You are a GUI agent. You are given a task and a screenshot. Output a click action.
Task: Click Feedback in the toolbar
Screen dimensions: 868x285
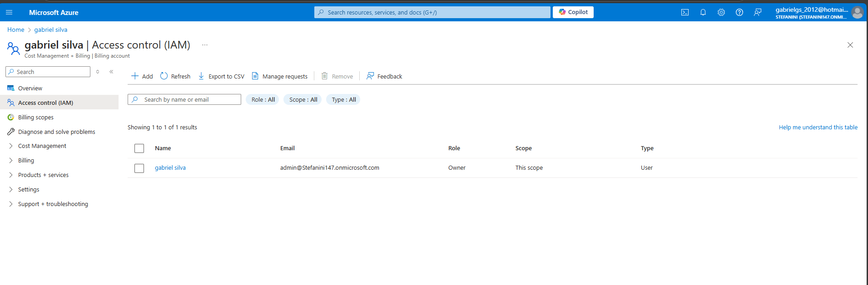point(384,76)
